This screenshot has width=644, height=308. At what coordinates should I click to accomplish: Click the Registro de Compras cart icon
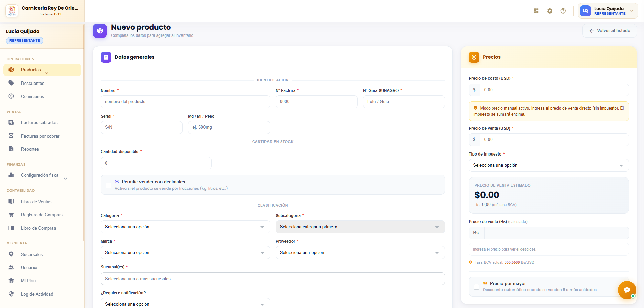(x=11, y=214)
